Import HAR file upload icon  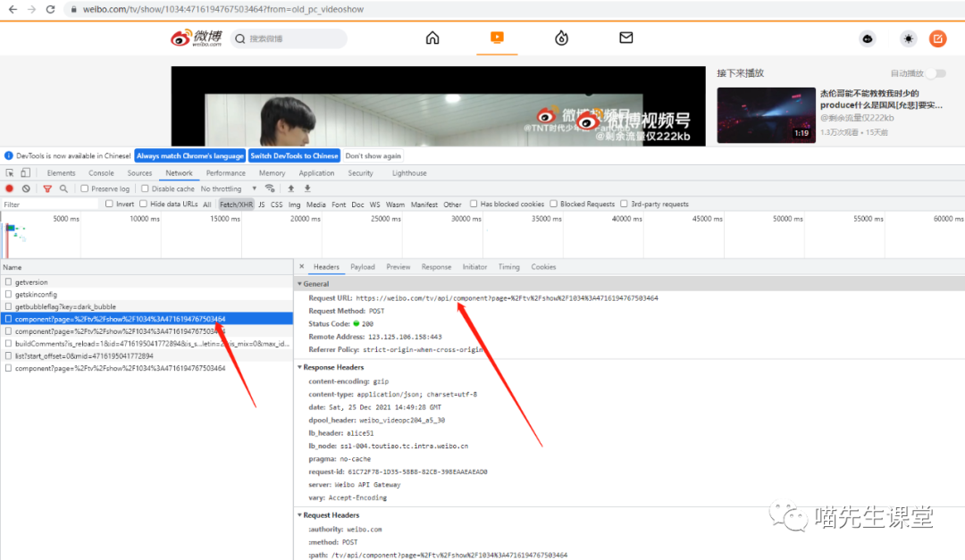click(x=291, y=188)
